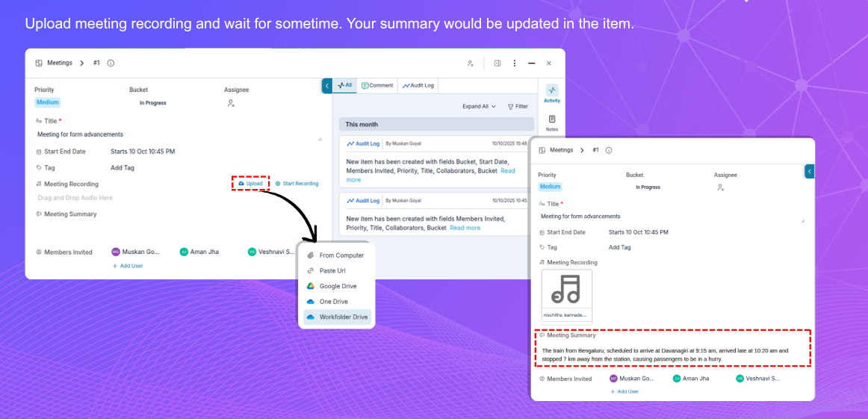Choose Paste Url from the upload menu
This screenshot has width=868, height=419.
(332, 271)
